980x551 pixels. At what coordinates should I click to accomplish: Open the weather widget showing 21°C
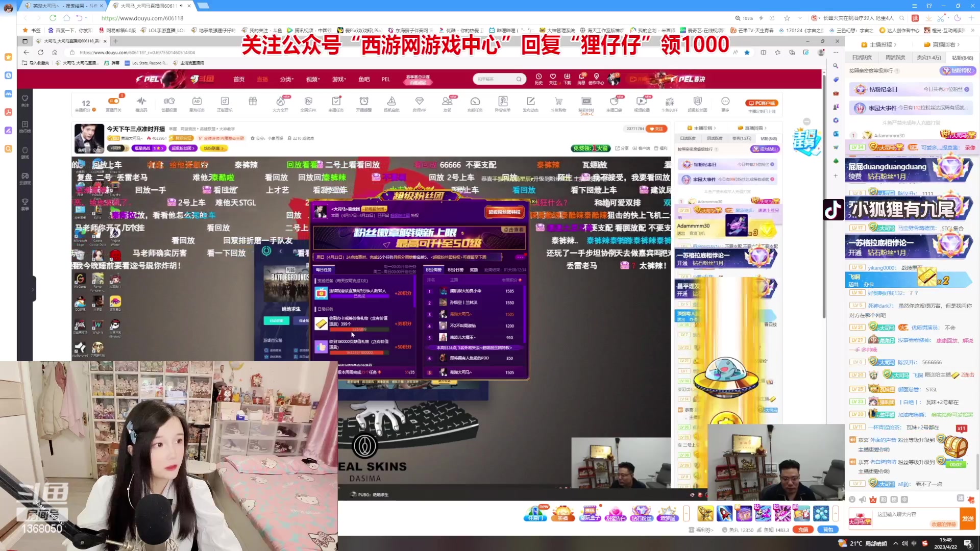[x=863, y=543]
